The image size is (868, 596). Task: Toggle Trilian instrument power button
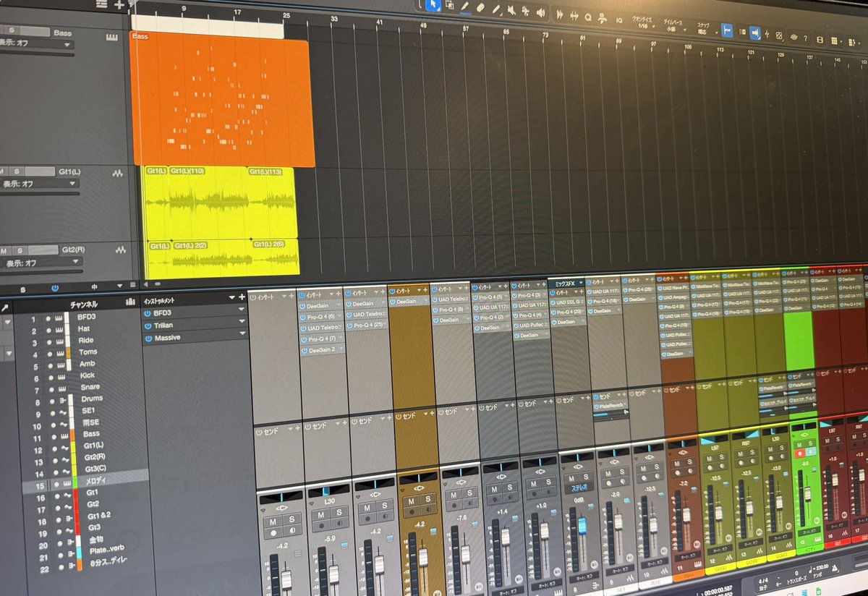pos(148,324)
